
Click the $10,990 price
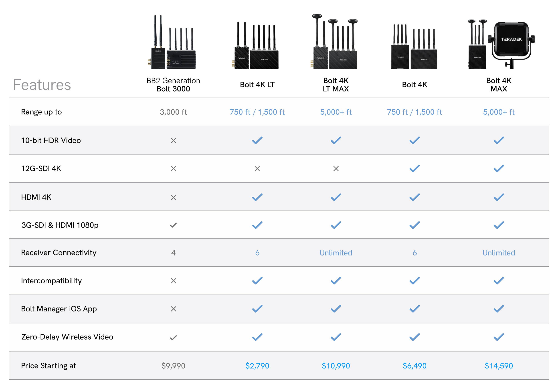[336, 366]
